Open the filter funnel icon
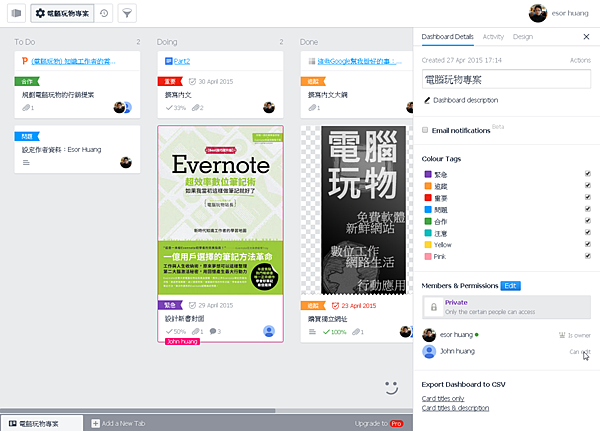 pos(127,13)
